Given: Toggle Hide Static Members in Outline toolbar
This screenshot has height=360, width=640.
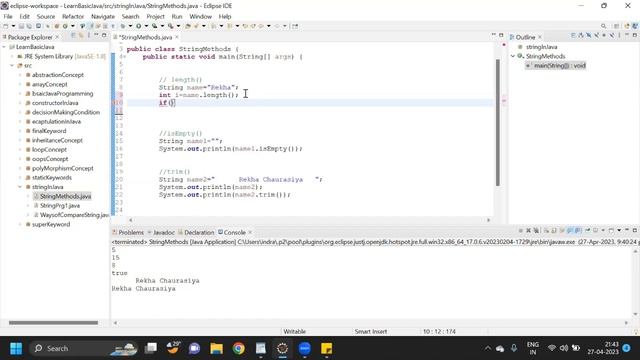Looking at the screenshot, I should click(x=597, y=36).
